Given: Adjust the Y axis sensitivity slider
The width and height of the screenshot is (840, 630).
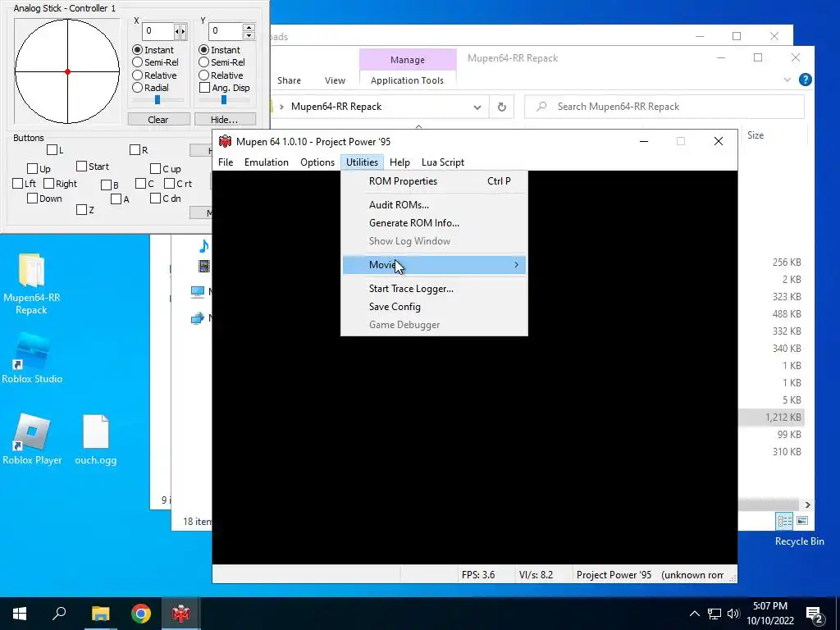Looking at the screenshot, I should coord(224,99).
